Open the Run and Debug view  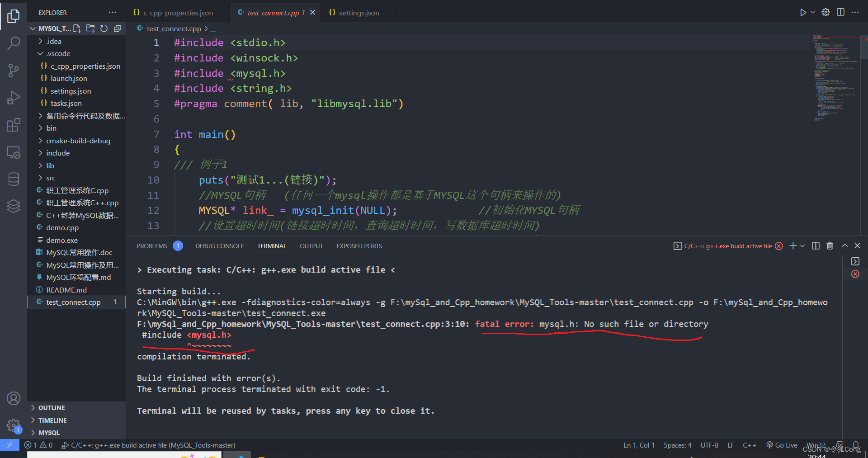coord(14,98)
